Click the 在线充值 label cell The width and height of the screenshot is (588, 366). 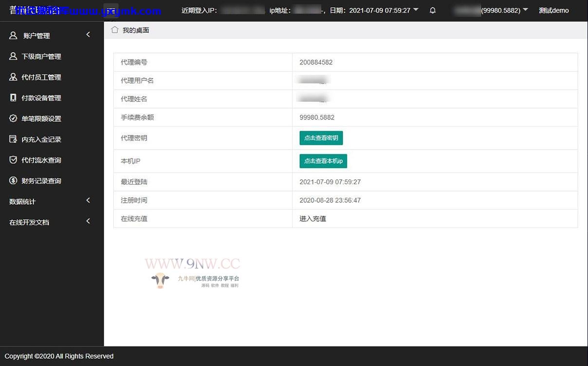[x=203, y=219]
